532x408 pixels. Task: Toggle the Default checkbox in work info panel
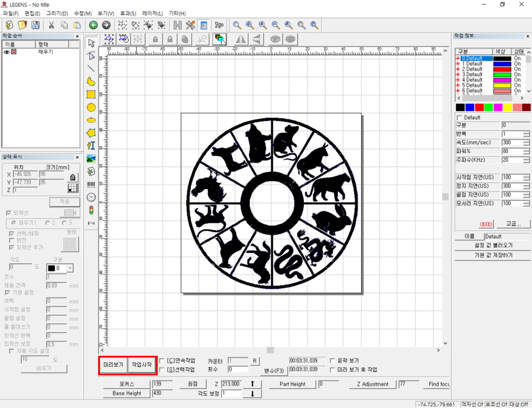click(x=459, y=117)
